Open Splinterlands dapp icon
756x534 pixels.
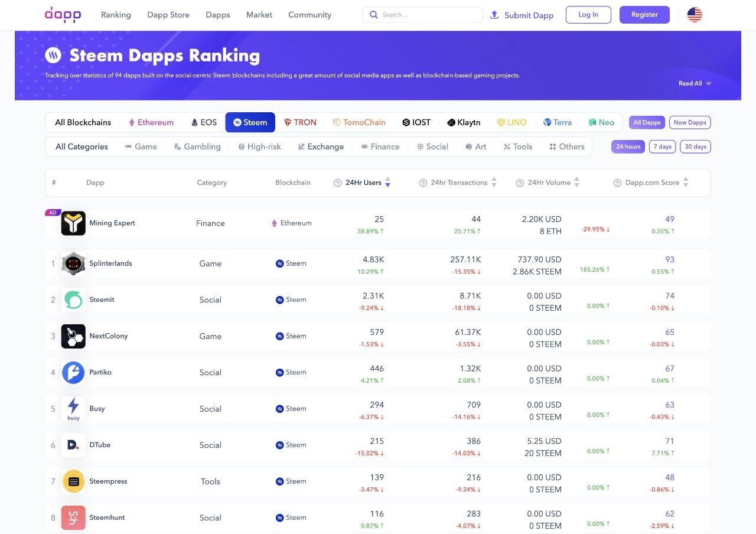click(x=73, y=263)
